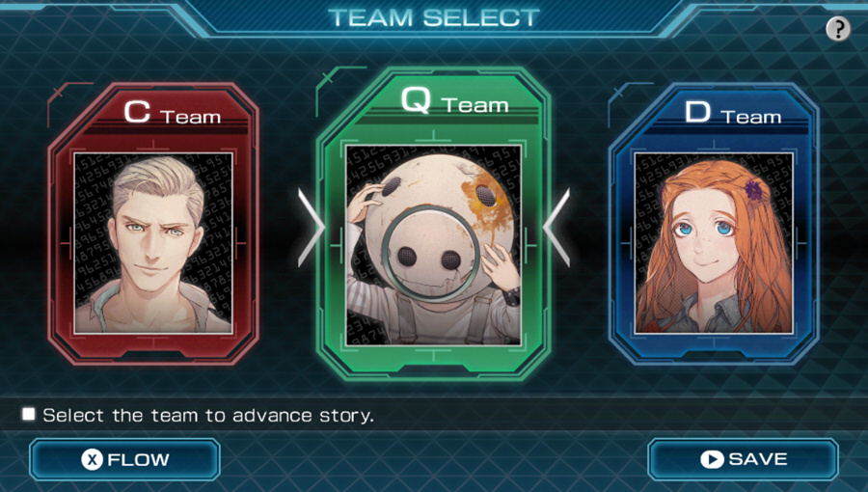This screenshot has width=868, height=492.
Task: Click the helmeted boy portrait
Action: 433,245
